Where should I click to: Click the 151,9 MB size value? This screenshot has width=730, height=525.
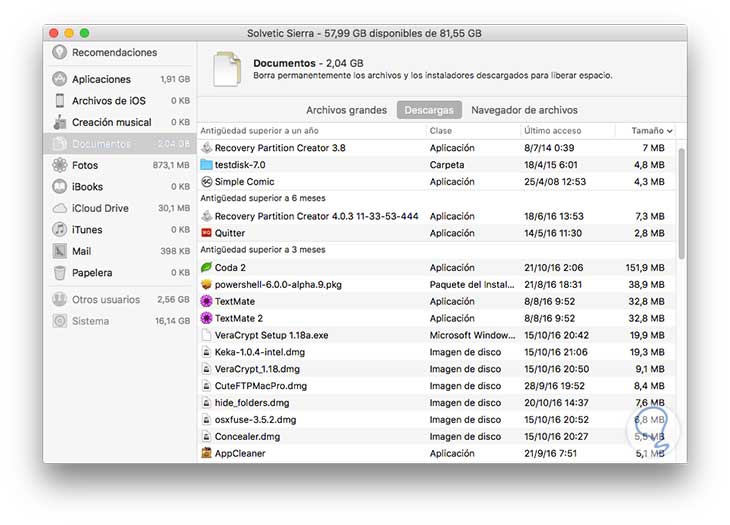645,268
